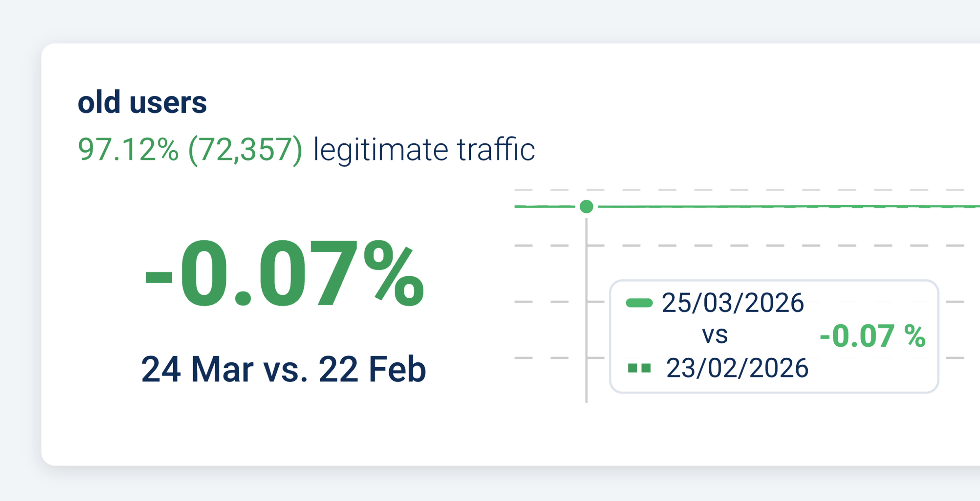The width and height of the screenshot is (980, 501).
Task: Click the green trend line right of the data point
Action: [x=761, y=206]
